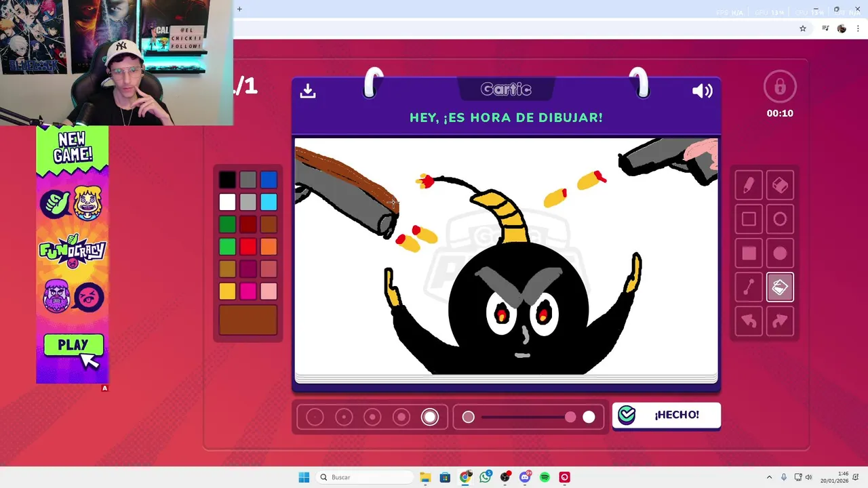Viewport: 868px width, 488px height.
Task: Pick the dark green color swatch
Action: coord(227,224)
